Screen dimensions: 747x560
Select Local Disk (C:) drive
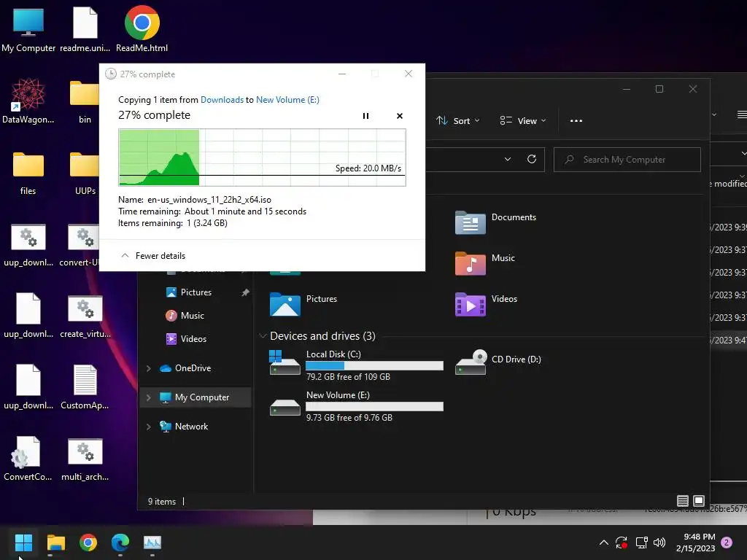[356, 365]
